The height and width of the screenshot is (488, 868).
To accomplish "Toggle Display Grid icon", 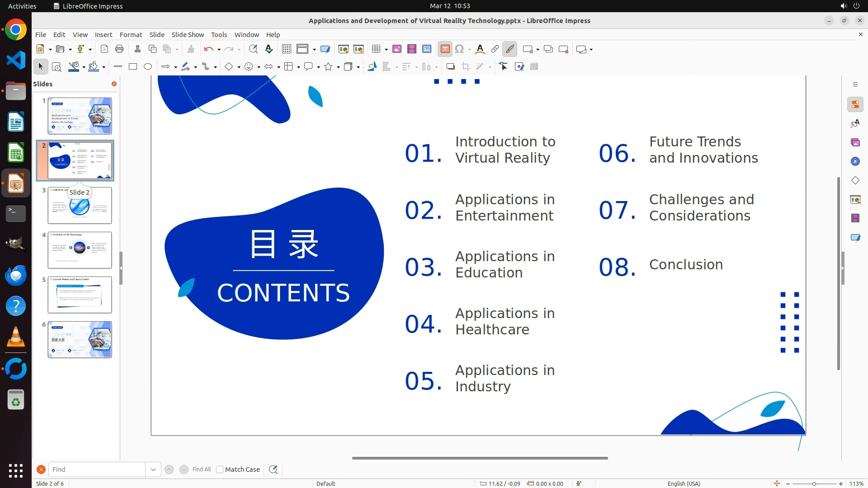I will click(x=286, y=49).
